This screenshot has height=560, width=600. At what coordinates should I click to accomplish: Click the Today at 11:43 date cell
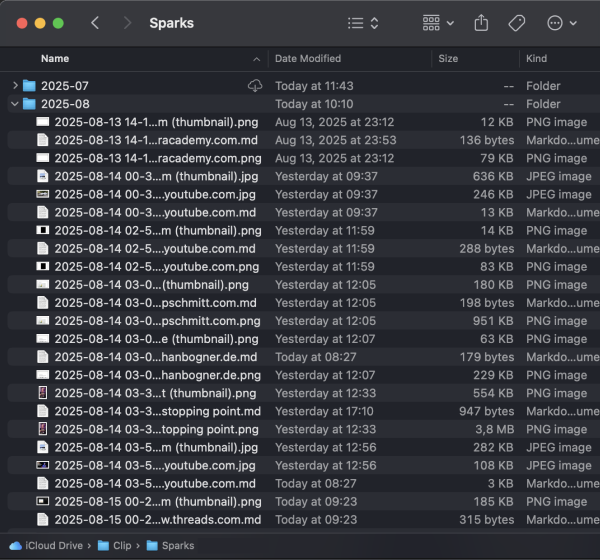[x=314, y=85]
